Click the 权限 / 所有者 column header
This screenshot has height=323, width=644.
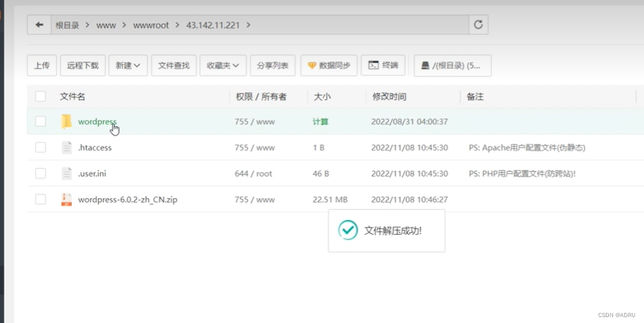coord(261,96)
